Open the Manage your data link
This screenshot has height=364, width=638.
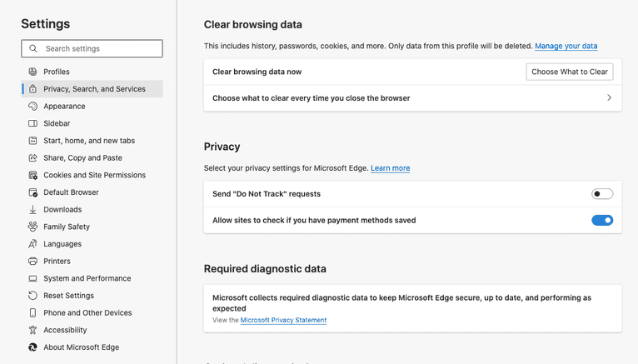[566, 46]
